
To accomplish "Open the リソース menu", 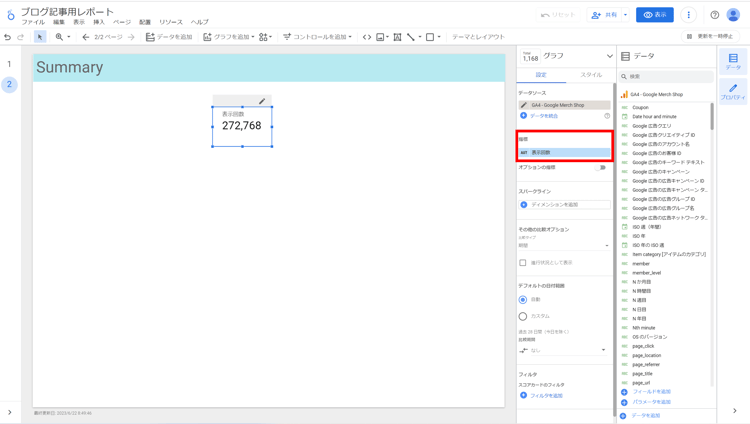I will pyautogui.click(x=170, y=22).
